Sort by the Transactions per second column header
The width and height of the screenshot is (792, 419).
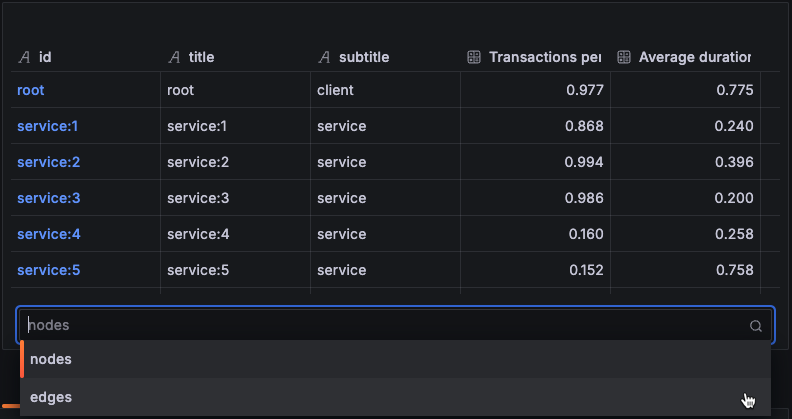[x=545, y=58]
